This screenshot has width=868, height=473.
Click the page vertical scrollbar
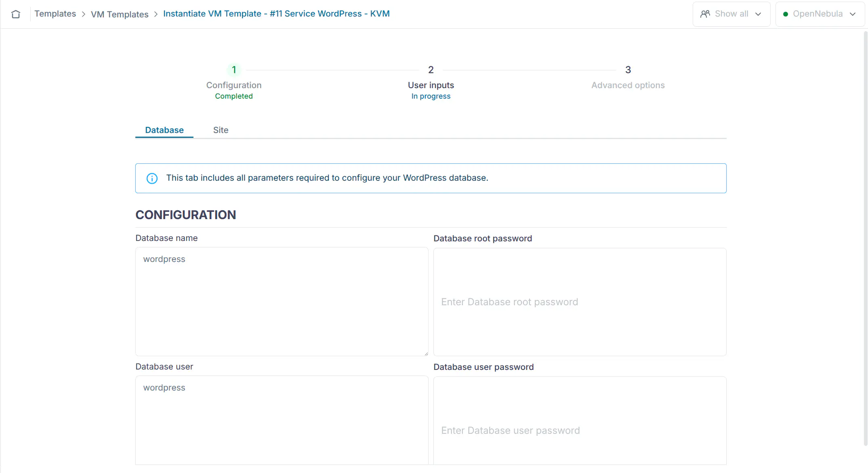pos(865,239)
